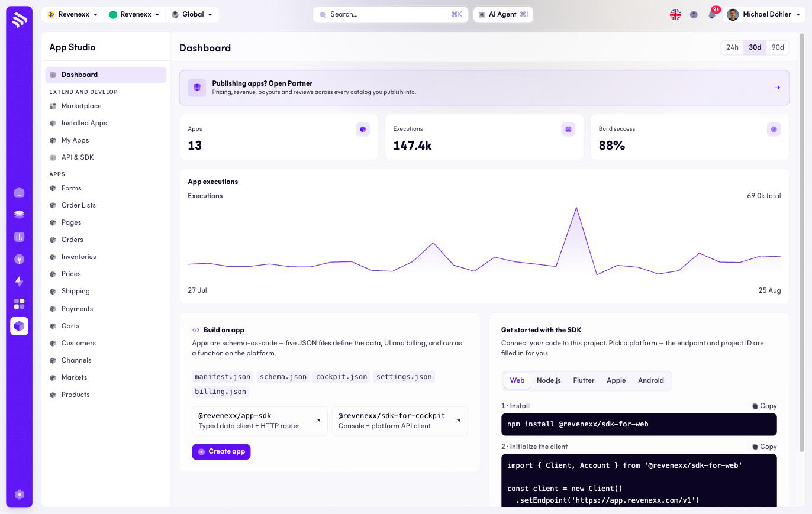Click the store icon in Open Partner banner
Screen dimensions: 812x514
197,88
